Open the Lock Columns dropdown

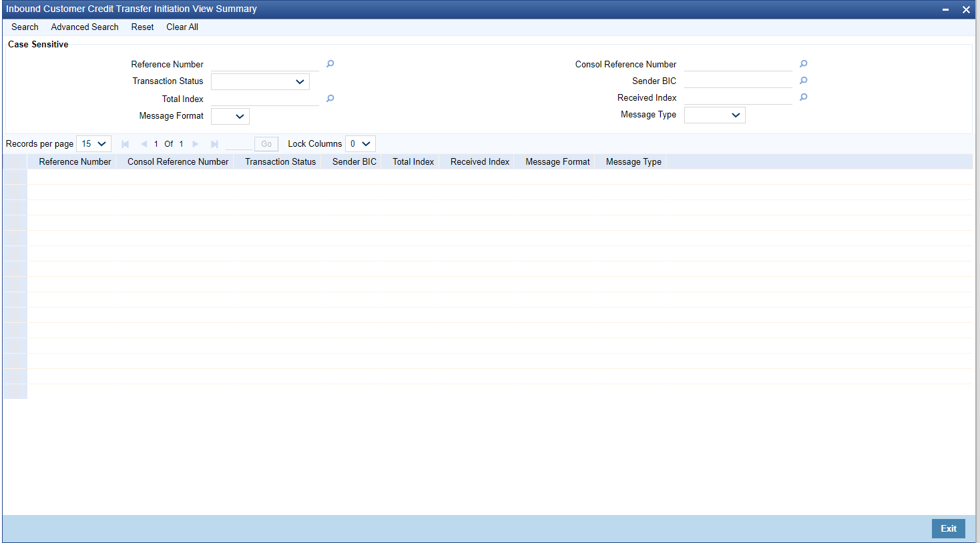(x=360, y=144)
